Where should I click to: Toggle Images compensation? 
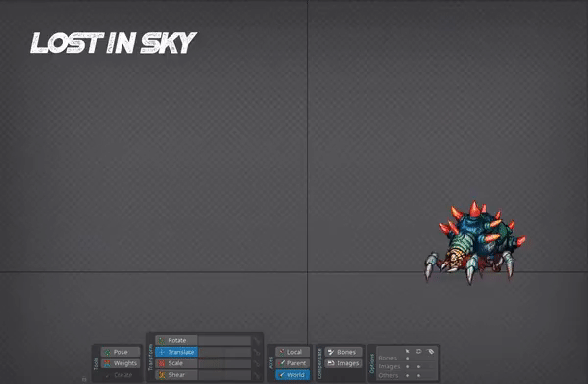click(x=343, y=363)
